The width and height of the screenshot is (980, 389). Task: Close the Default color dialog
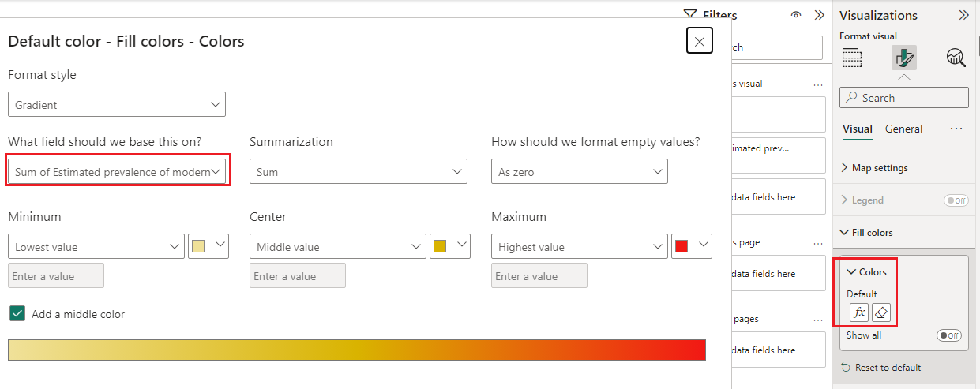[x=700, y=41]
